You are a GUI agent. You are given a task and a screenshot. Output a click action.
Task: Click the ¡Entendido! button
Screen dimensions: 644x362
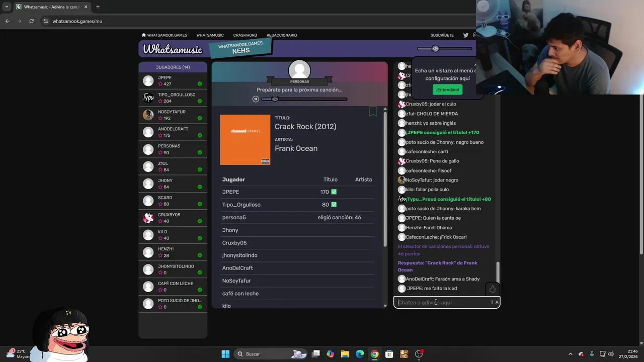point(447,89)
